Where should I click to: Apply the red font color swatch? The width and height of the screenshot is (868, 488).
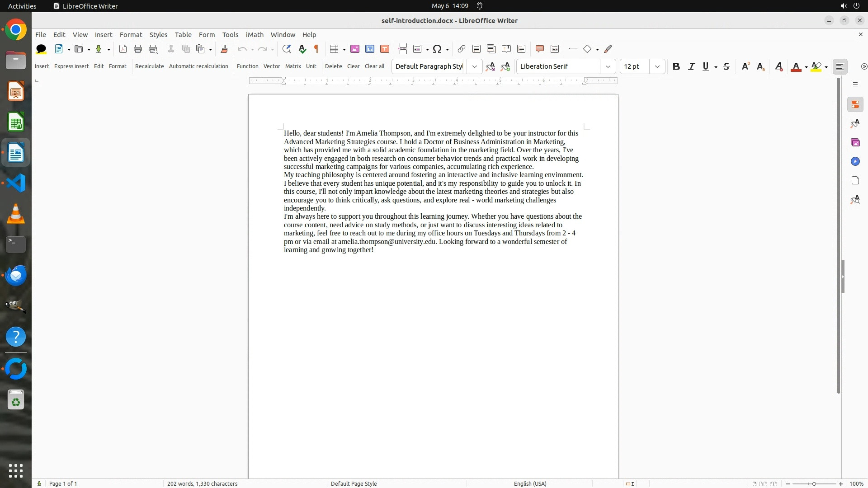796,66
